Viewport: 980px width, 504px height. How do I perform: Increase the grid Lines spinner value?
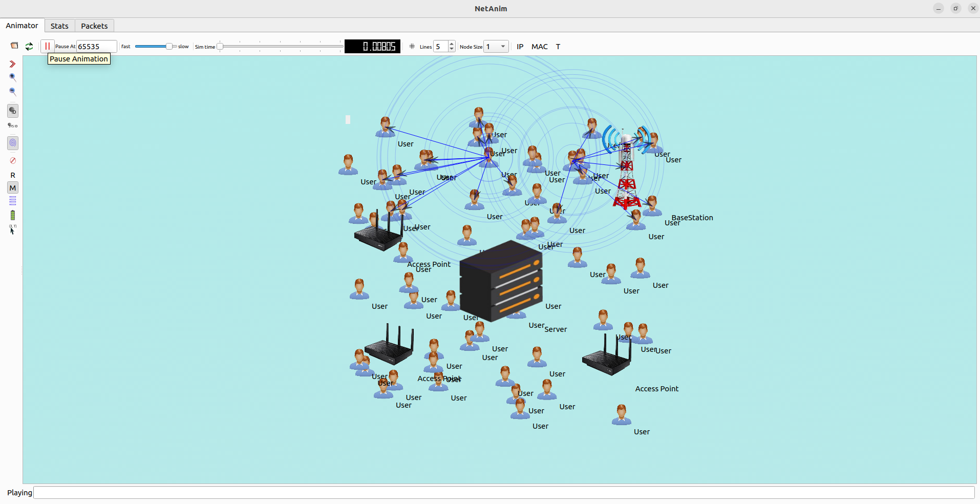[452, 44]
